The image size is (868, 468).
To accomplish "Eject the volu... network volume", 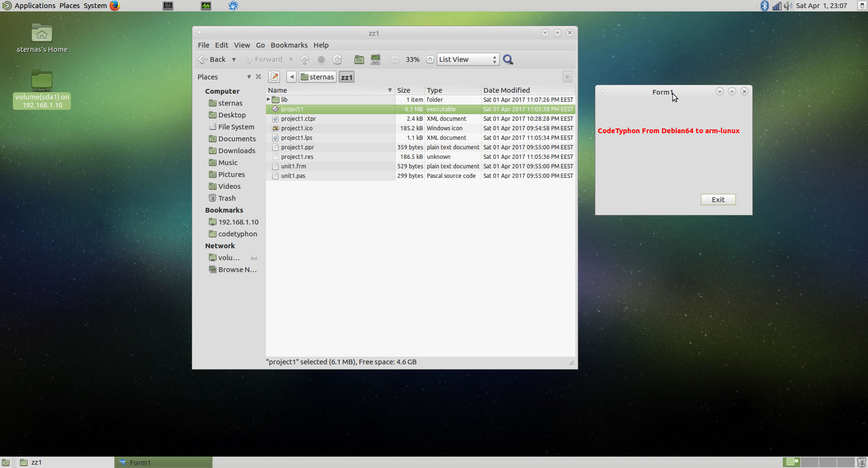I will [254, 258].
